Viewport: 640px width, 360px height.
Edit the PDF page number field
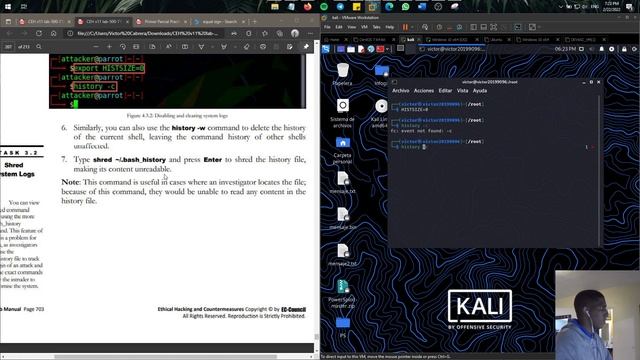click(8, 47)
